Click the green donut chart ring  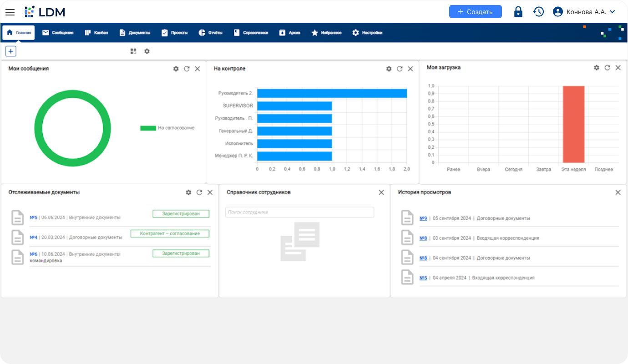click(72, 94)
